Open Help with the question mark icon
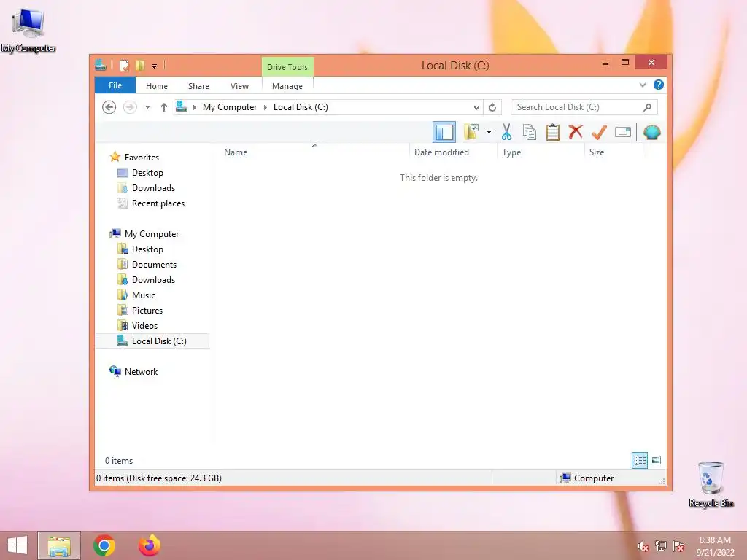The width and height of the screenshot is (747, 560). tap(659, 85)
